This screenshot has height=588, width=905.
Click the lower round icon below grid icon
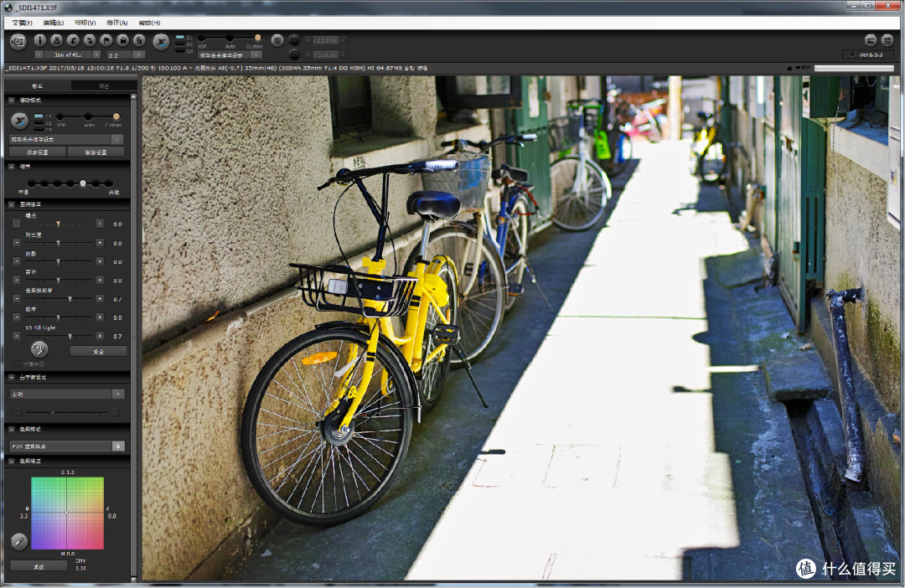click(294, 54)
